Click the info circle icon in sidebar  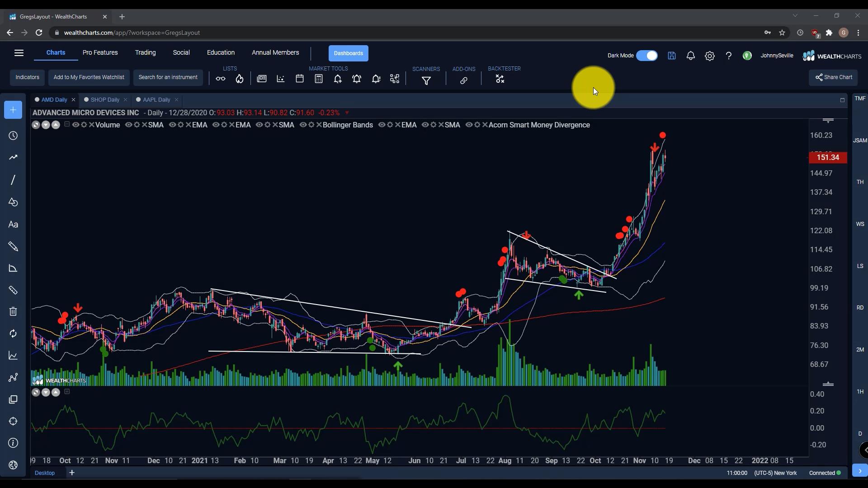(x=13, y=443)
